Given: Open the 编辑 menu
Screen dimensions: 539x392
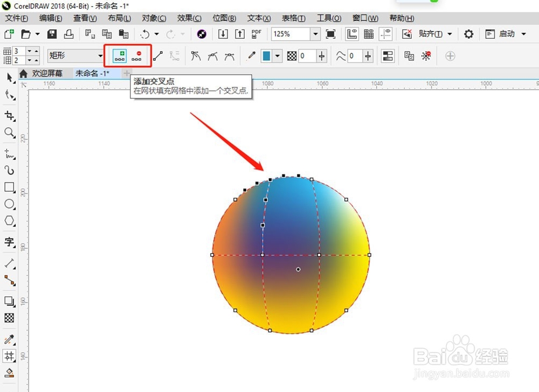Looking at the screenshot, I should click(51, 18).
